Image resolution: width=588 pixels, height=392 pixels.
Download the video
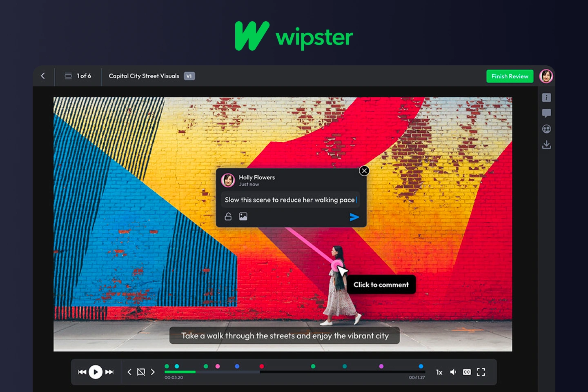click(546, 144)
